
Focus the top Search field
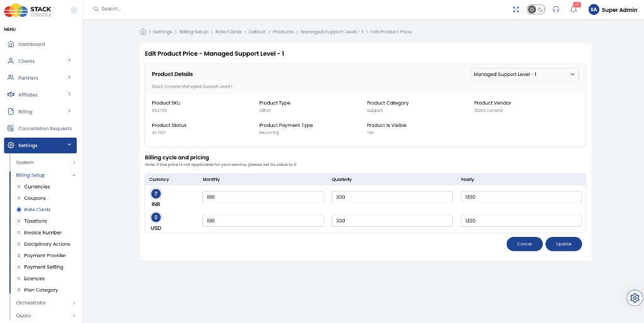pos(111,9)
